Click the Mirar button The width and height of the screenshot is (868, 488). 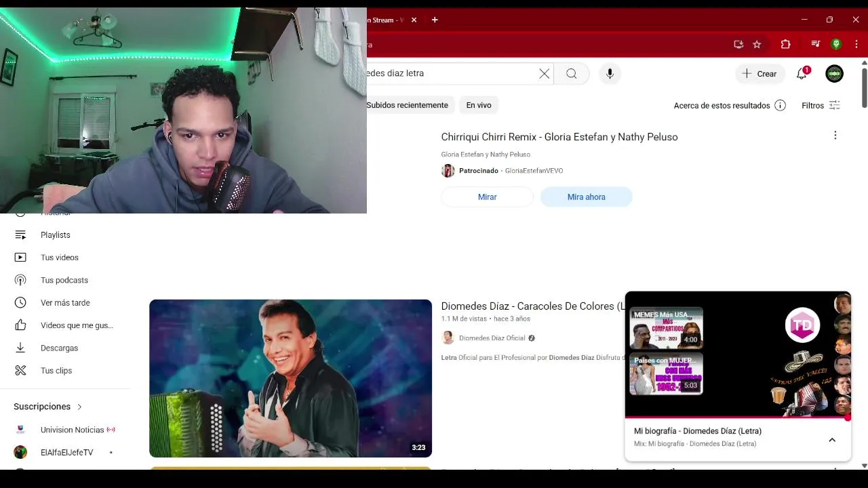488,197
